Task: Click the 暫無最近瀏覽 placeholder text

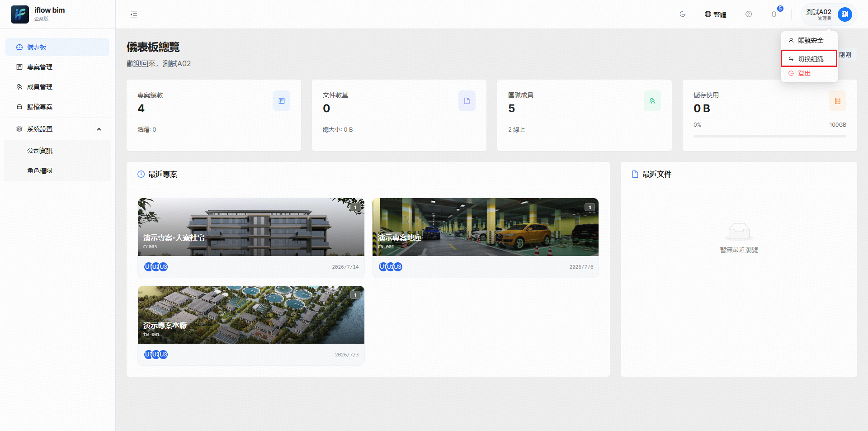Action: (x=739, y=250)
